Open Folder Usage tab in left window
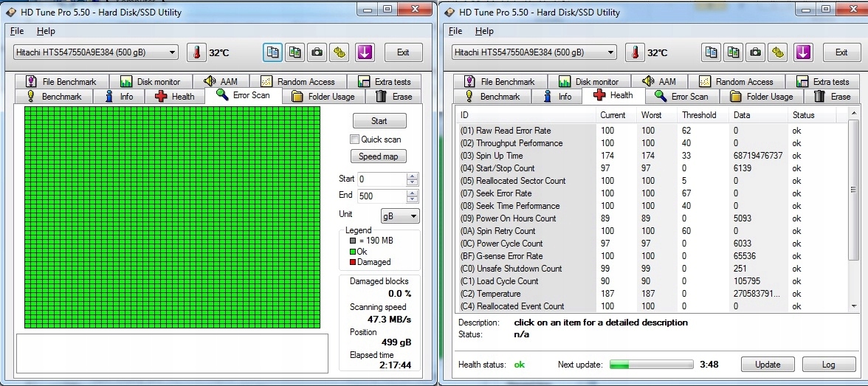The image size is (868, 386). (x=323, y=97)
